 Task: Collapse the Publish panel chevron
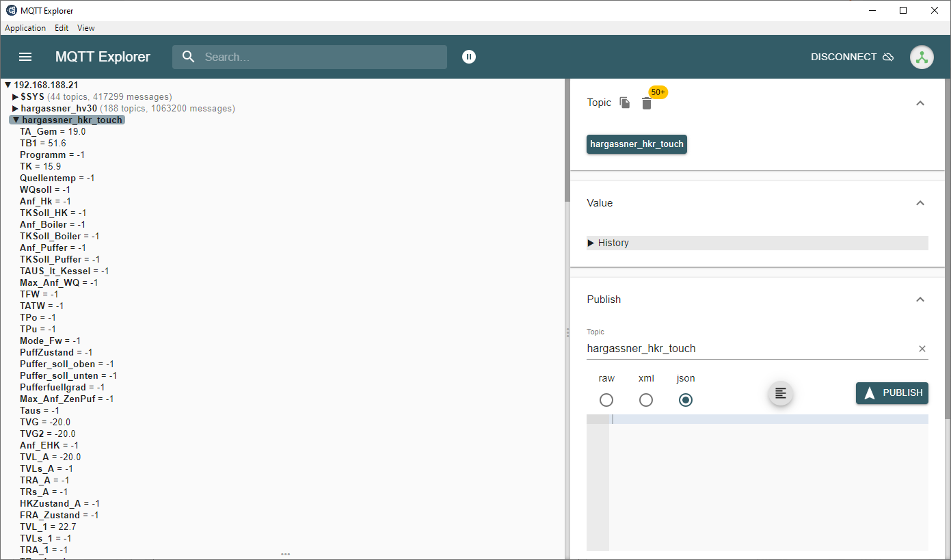[920, 299]
